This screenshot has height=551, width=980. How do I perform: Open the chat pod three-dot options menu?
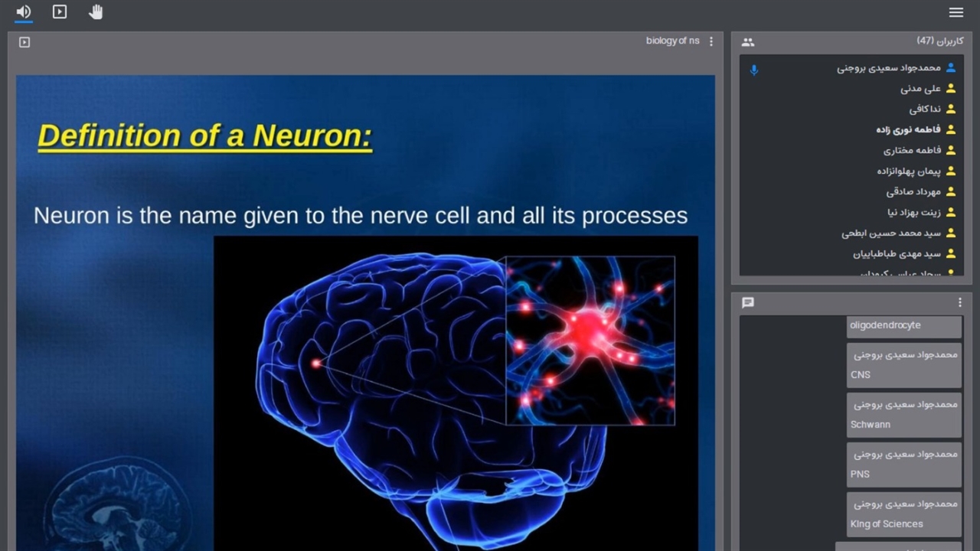click(x=959, y=302)
